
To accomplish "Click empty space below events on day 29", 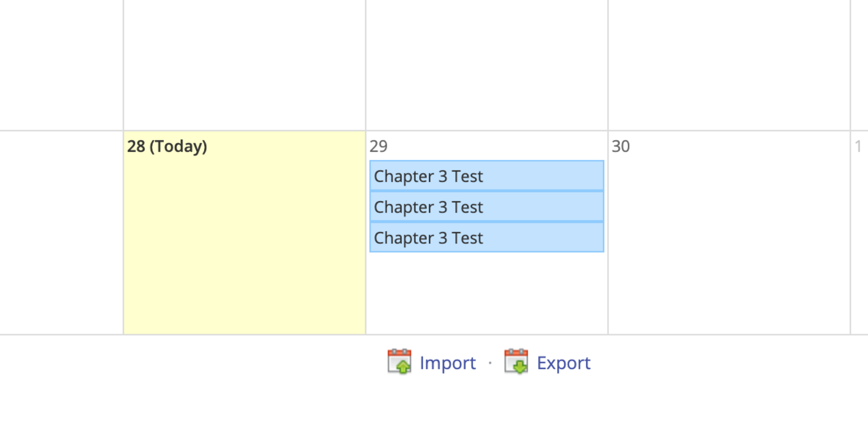I will click(487, 292).
